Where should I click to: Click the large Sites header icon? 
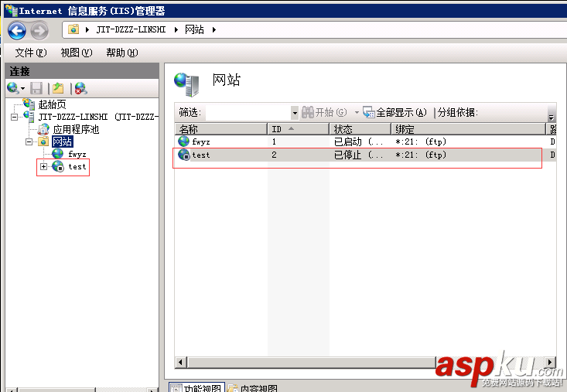pos(186,84)
